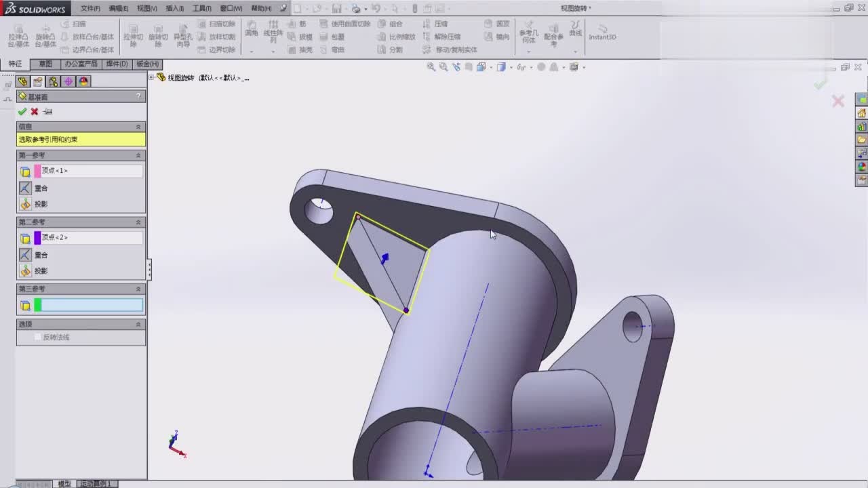Open the Fillet dropdown arrow
This screenshot has width=868, height=488.
(252, 52)
